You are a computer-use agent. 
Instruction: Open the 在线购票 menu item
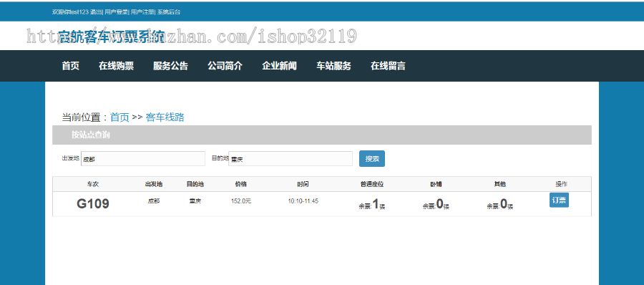point(116,66)
